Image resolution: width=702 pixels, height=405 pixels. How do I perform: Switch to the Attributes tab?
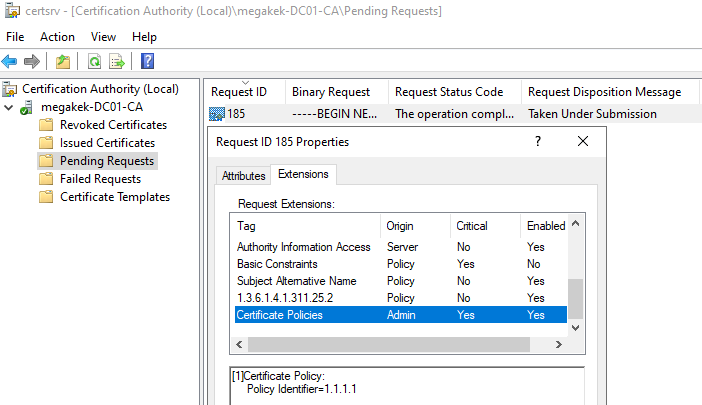click(243, 176)
